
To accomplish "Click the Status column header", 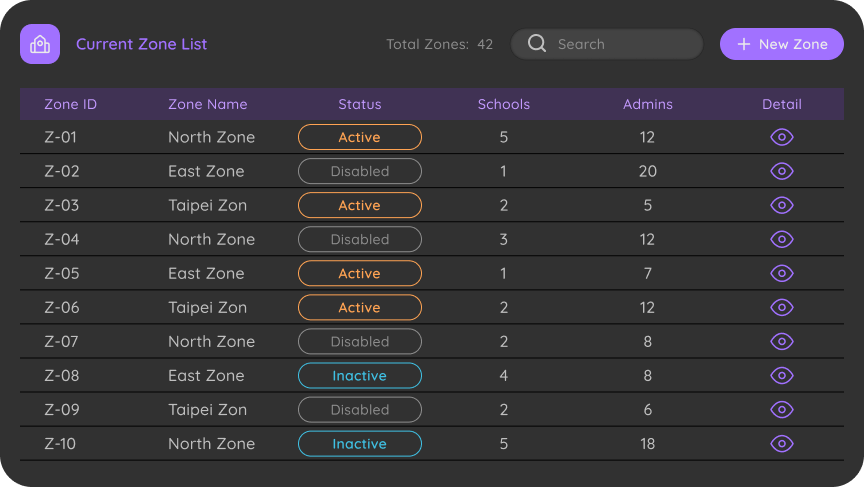I will point(360,104).
